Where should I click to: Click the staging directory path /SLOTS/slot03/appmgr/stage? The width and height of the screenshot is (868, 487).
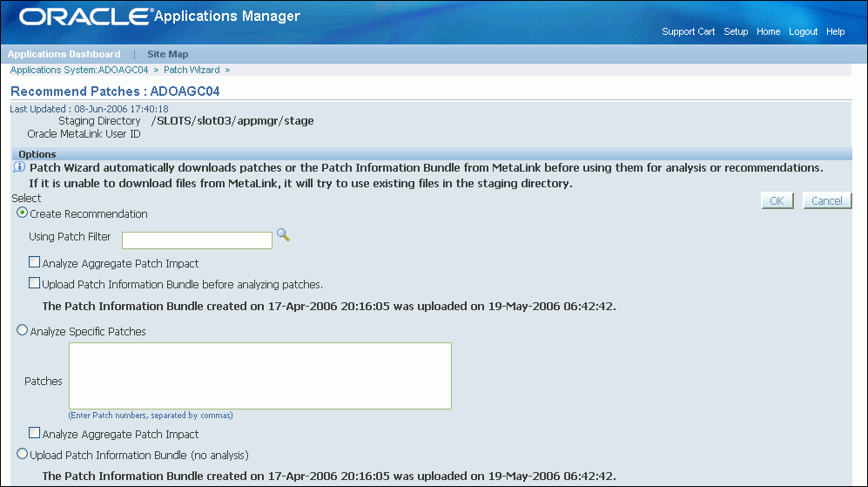pyautogui.click(x=232, y=121)
